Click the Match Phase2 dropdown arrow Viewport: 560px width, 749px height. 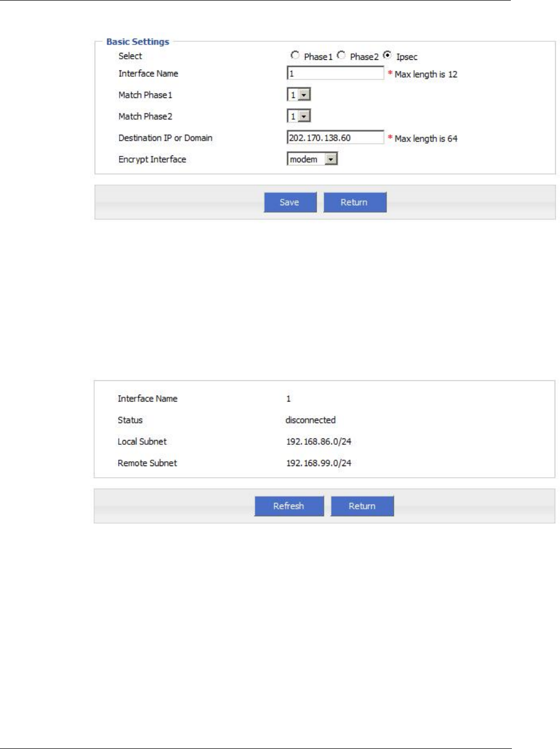pyautogui.click(x=304, y=116)
